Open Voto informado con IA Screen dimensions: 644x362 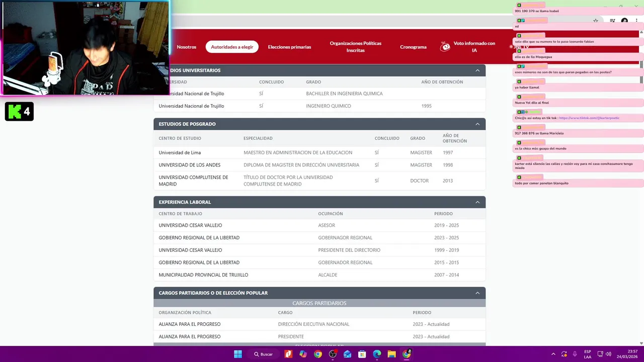[474, 47]
